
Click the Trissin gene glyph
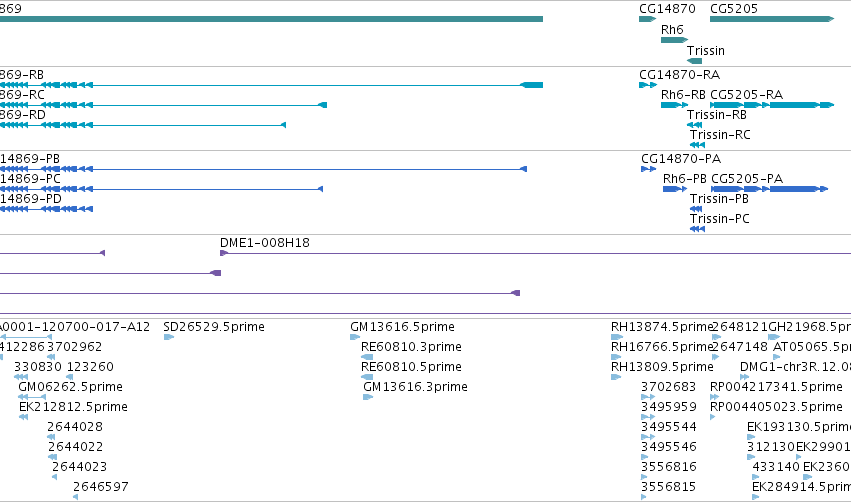[694, 61]
